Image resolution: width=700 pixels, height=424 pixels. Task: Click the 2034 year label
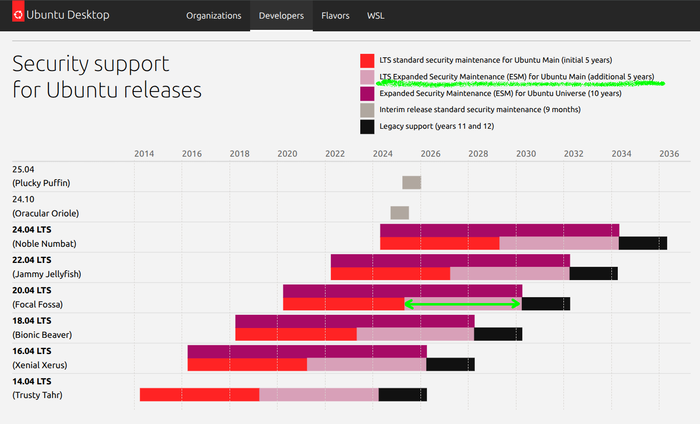[x=621, y=154]
